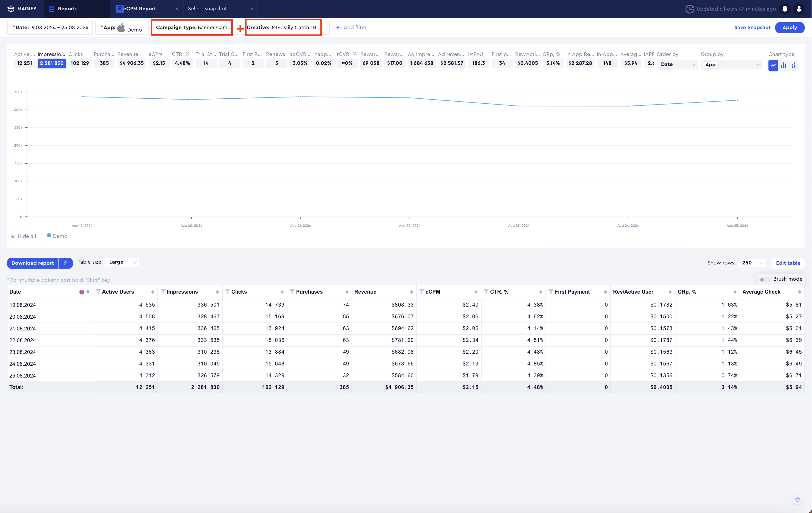Open the Order by Date dropdown

tap(677, 64)
